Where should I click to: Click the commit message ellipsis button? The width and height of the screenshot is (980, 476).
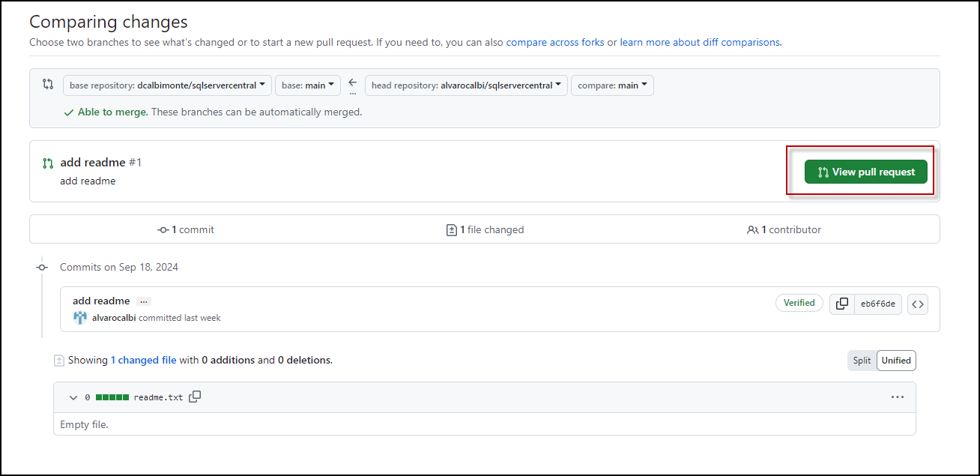[144, 301]
